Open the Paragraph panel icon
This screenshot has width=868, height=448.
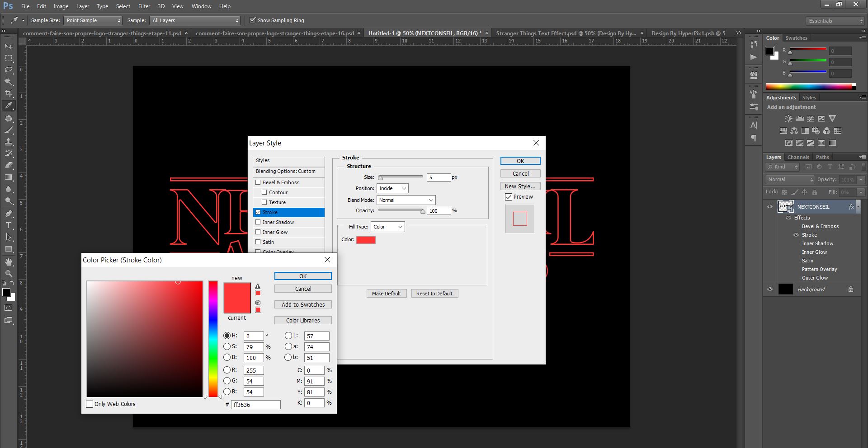(754, 138)
